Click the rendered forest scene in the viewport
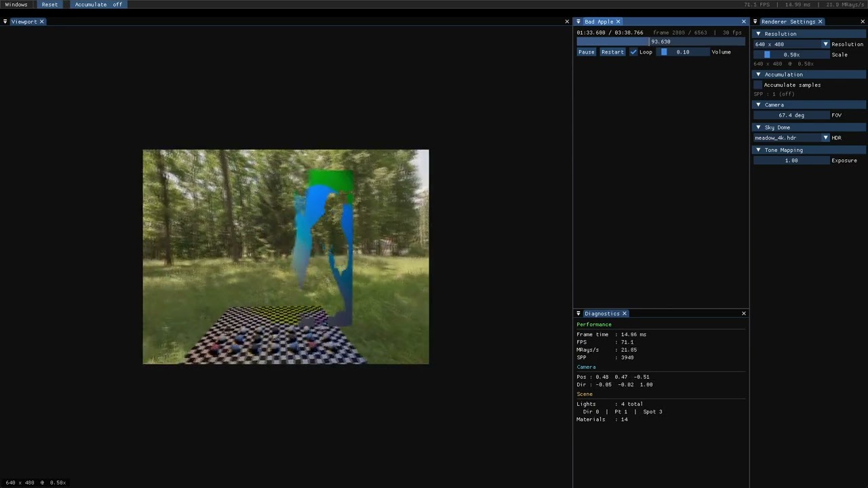Image resolution: width=868 pixels, height=488 pixels. coord(285,257)
